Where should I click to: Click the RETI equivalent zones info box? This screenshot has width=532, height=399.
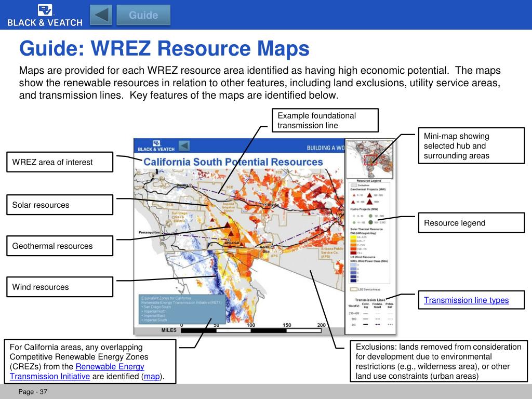182,309
